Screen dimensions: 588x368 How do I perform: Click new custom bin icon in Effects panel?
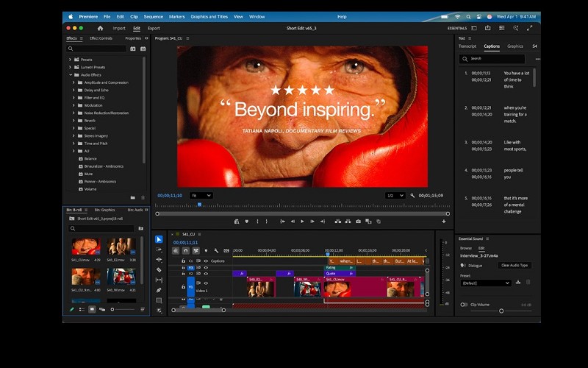coord(133,197)
